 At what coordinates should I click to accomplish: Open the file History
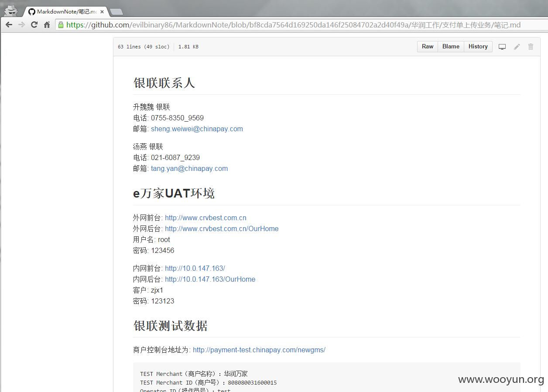coord(478,47)
